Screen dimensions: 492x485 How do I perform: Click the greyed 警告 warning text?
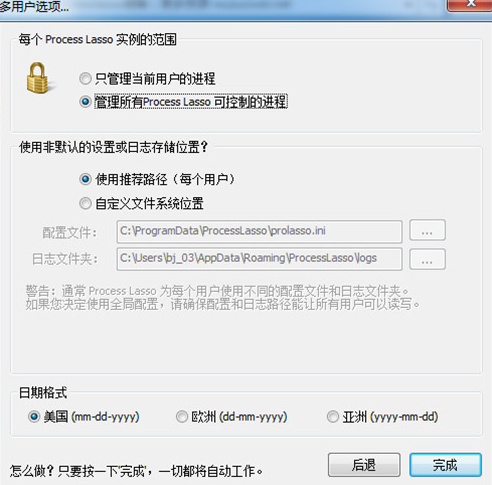pyautogui.click(x=223, y=297)
